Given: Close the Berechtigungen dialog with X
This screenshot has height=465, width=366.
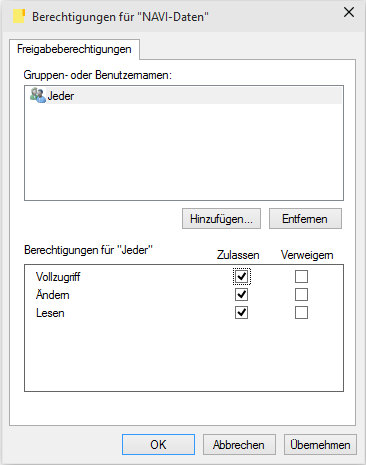Looking at the screenshot, I should (x=349, y=12).
